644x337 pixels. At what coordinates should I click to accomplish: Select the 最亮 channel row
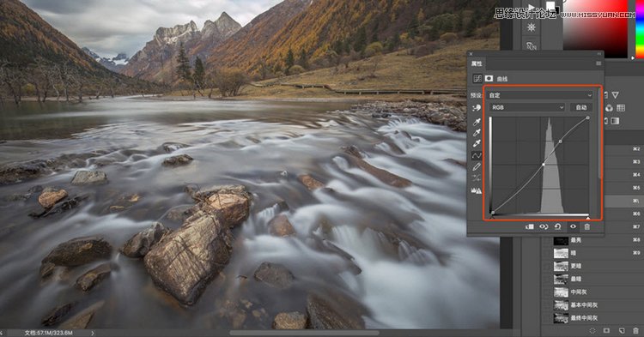click(592, 240)
